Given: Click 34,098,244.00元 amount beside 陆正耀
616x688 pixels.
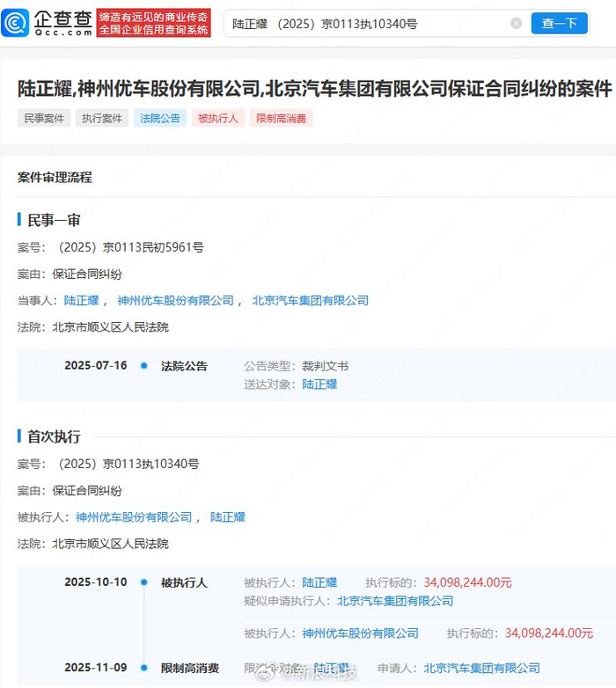Looking at the screenshot, I should click(x=467, y=582).
